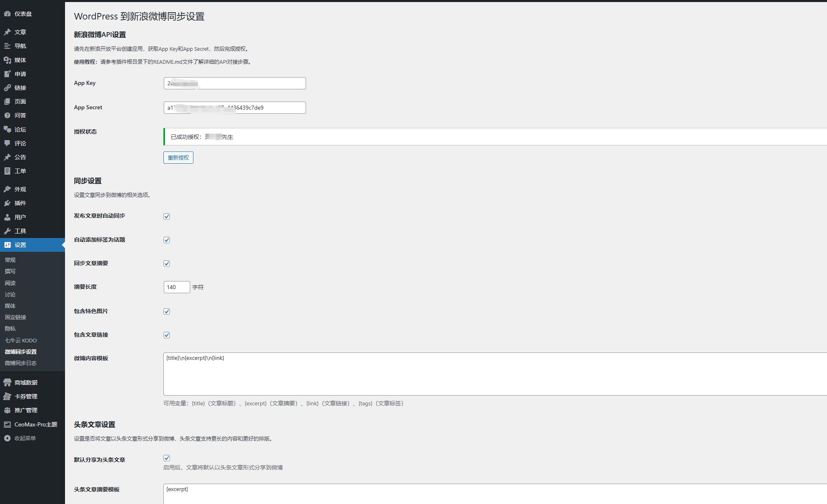Click the App Key input field
This screenshot has width=827, height=504.
234,83
